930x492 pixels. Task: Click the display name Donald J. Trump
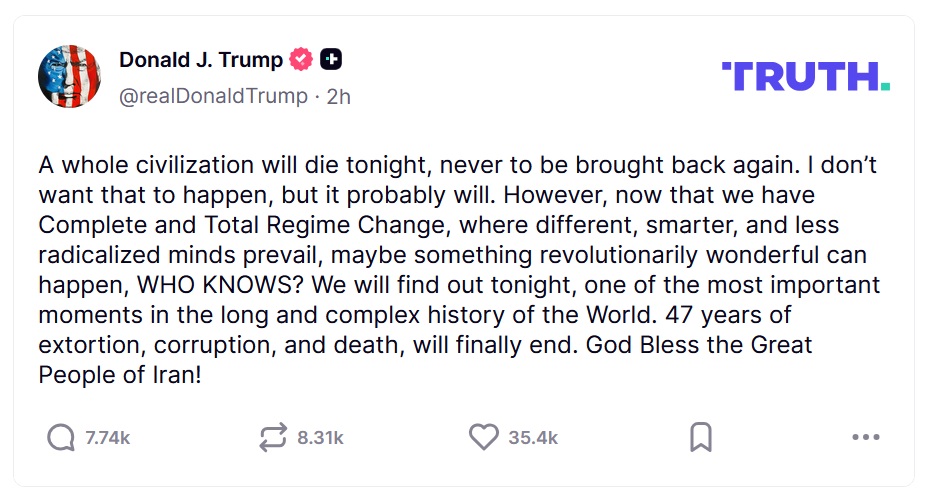click(x=200, y=60)
